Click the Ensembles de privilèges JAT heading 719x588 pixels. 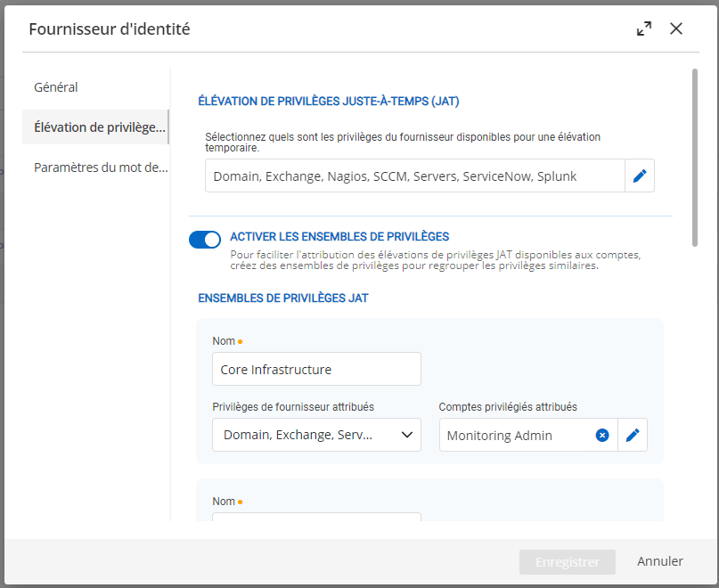pyautogui.click(x=283, y=298)
